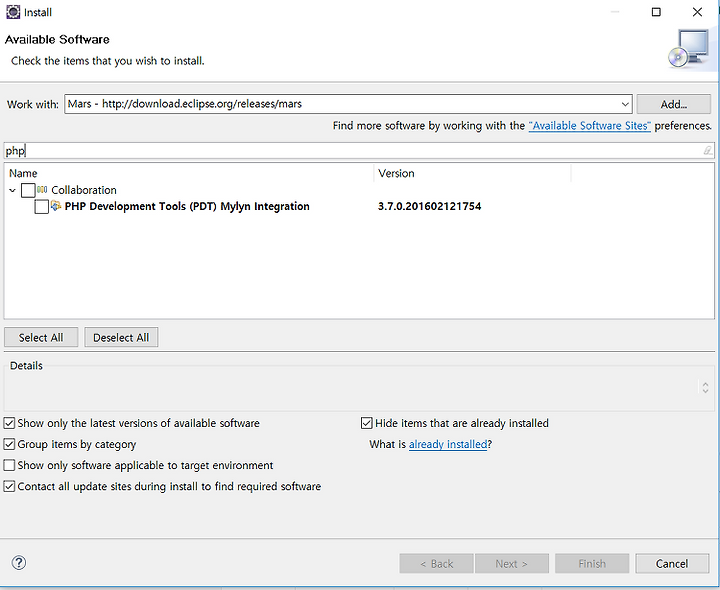Toggle Contact all update sites checkbox
This screenshot has width=720, height=590.
pos(9,486)
